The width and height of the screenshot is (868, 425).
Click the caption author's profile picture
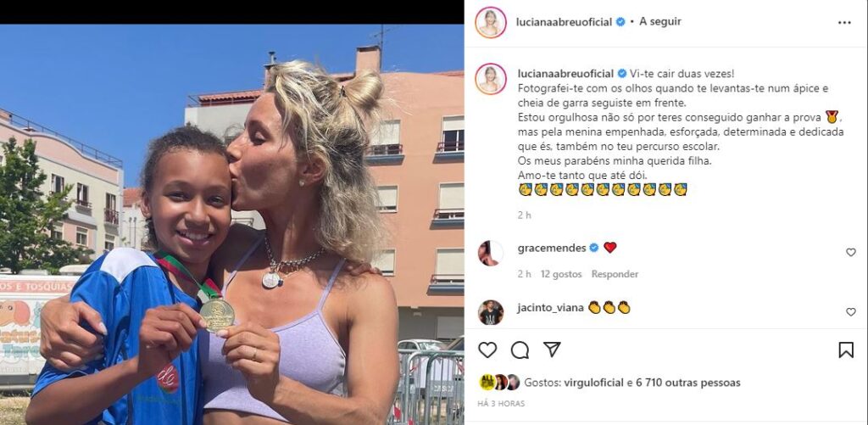491,79
